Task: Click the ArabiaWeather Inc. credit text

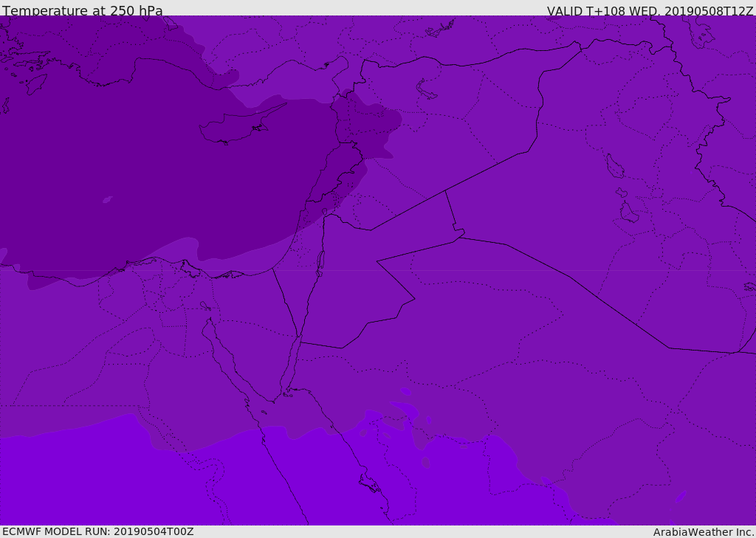Action: 704,532
